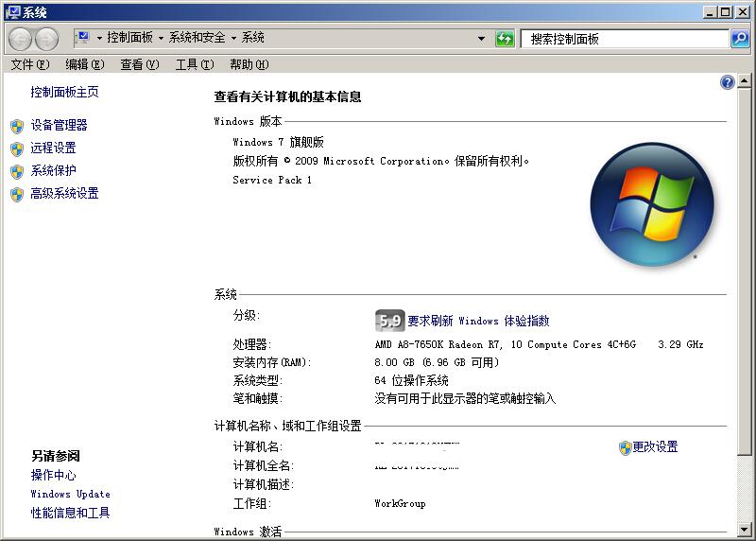Click the 8.00 GB (6.96 GB 可用) value
The image size is (756, 541).
(437, 362)
